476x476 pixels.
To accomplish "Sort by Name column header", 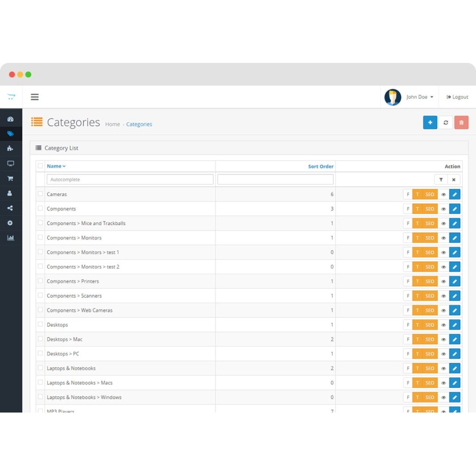I will (x=56, y=166).
